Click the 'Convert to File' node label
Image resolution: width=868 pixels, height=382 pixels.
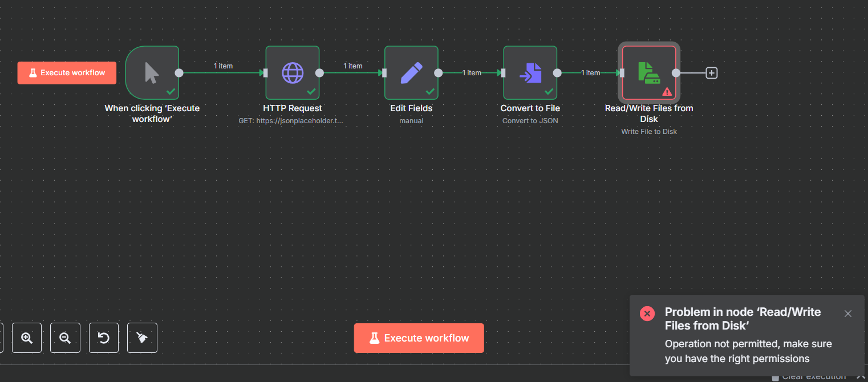point(530,108)
